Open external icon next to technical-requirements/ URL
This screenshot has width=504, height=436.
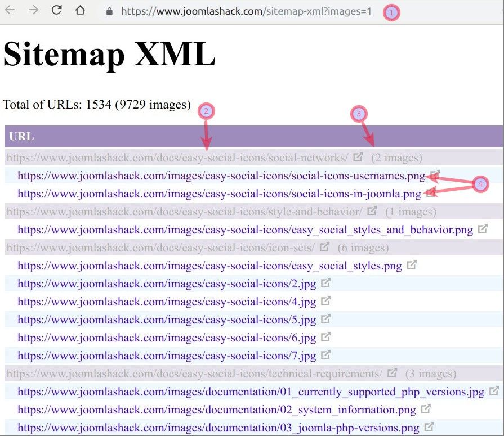pos(392,373)
